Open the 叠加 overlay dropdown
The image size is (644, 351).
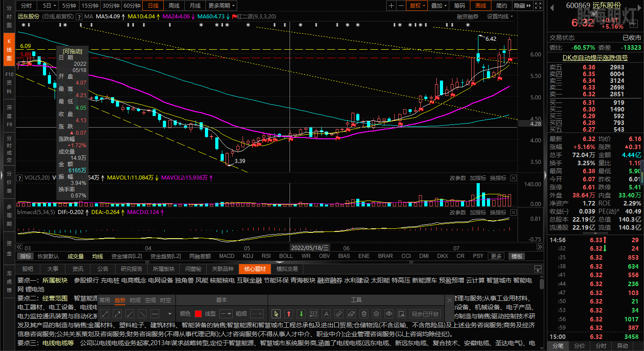pyautogui.click(x=439, y=5)
